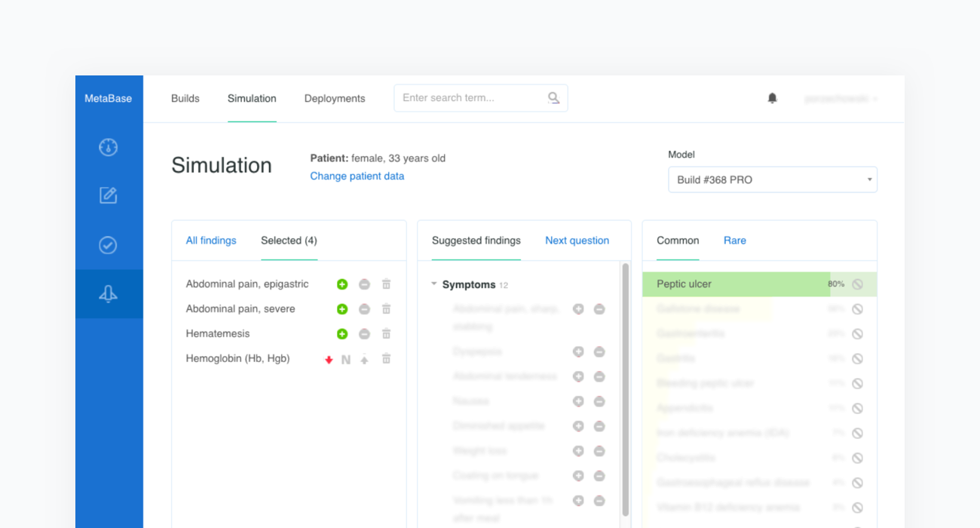The height and width of the screenshot is (528, 980).
Task: Exclude Appendicitis with ban icon
Action: click(x=857, y=409)
